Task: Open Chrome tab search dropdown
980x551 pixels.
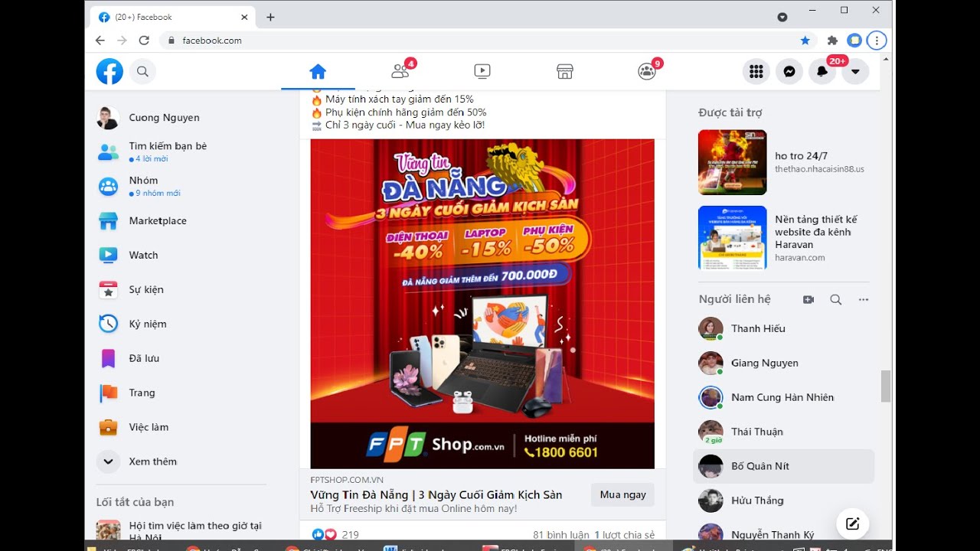Action: [x=782, y=17]
